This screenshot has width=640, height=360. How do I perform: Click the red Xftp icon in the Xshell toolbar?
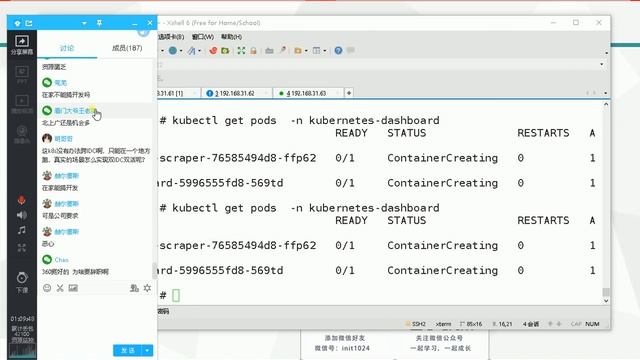pos(213,51)
